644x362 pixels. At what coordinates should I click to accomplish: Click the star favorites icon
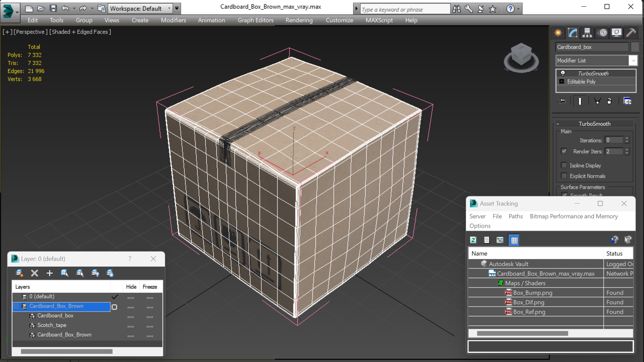(x=492, y=9)
